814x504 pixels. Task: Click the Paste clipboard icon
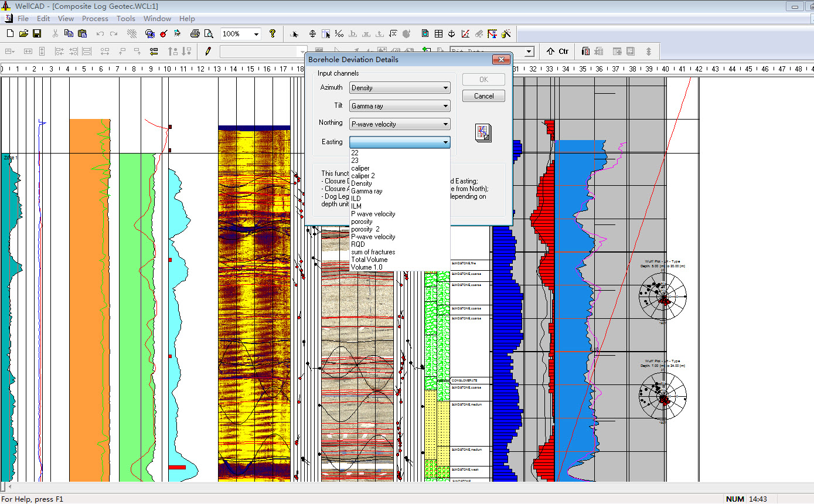[82, 33]
